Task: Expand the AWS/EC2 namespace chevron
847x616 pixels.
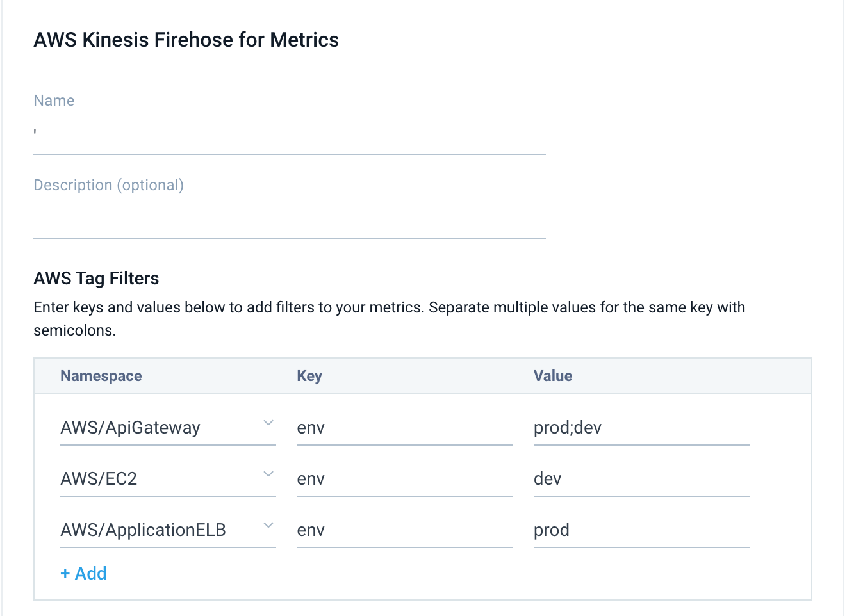Action: coord(268,473)
